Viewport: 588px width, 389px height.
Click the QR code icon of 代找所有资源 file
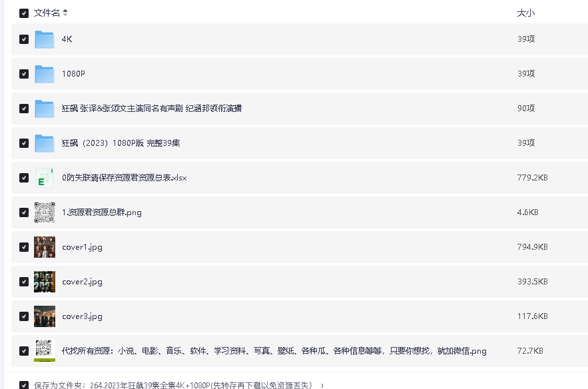[44, 350]
